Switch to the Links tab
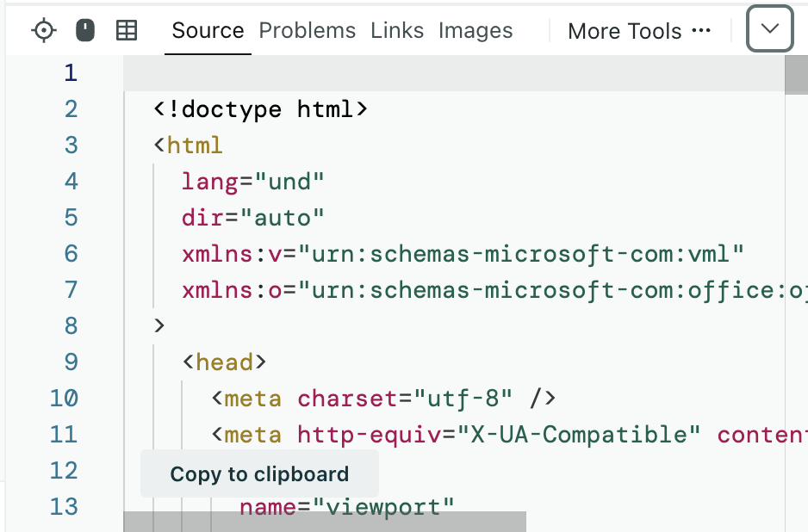 pyautogui.click(x=397, y=31)
